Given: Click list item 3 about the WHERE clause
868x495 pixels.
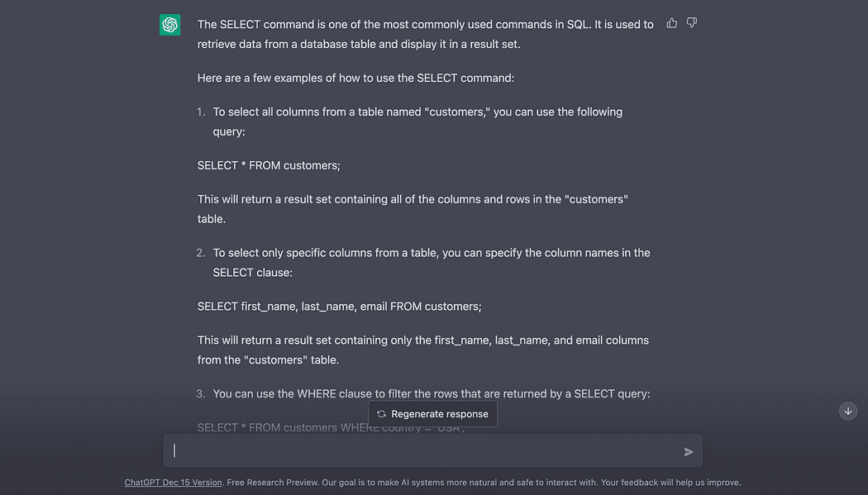Looking at the screenshot, I should (x=431, y=393).
